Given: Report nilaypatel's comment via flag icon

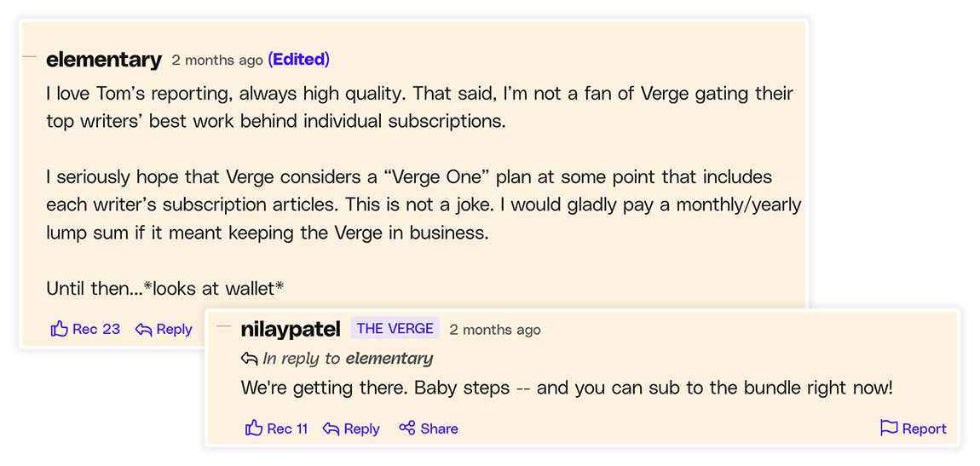Looking at the screenshot, I should (889, 429).
